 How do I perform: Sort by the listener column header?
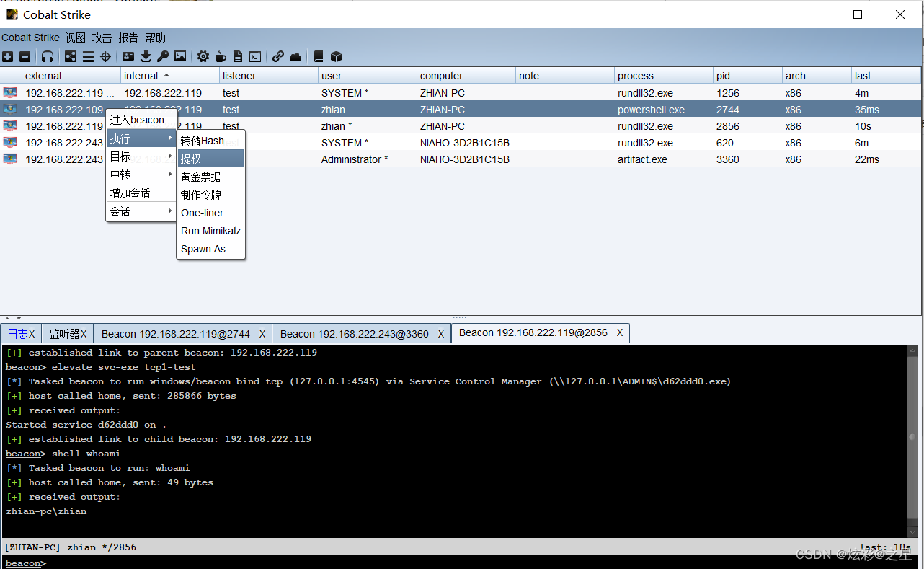pos(269,76)
